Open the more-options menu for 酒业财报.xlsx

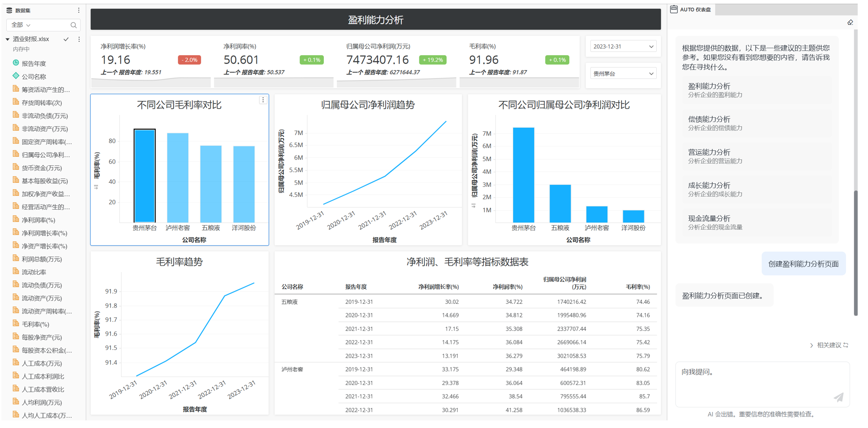pyautogui.click(x=79, y=39)
